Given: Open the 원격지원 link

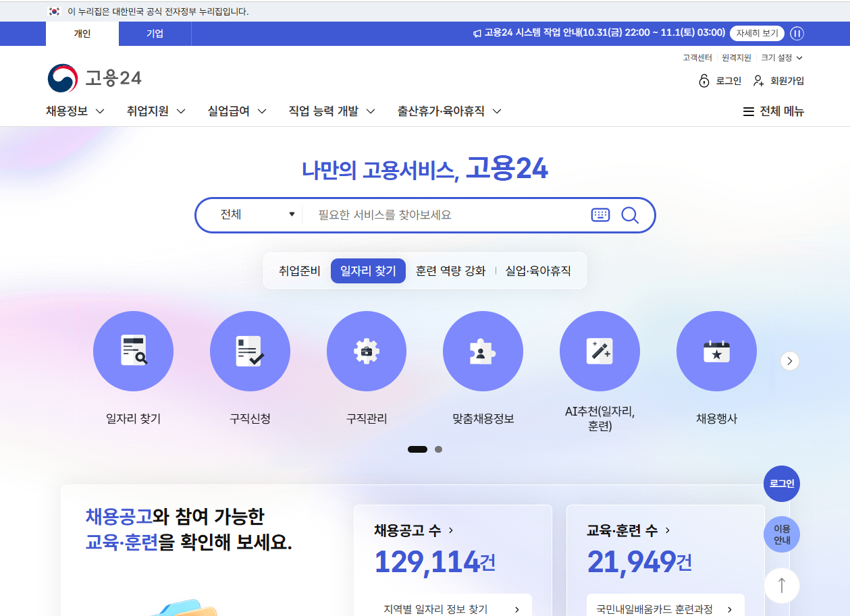Looking at the screenshot, I should [x=737, y=58].
